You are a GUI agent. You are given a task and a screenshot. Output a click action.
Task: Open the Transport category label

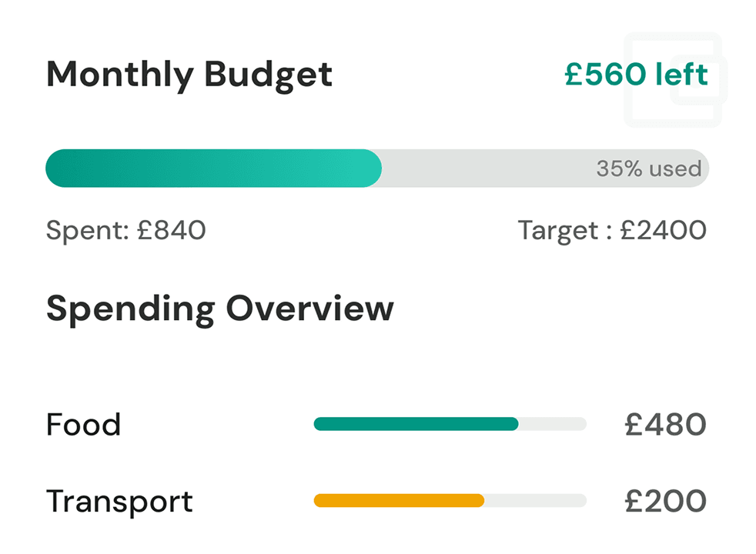119,501
